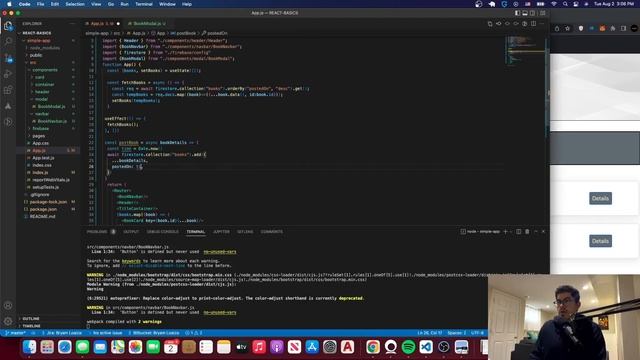Collapse the REACT-BASICS root folder
The image size is (640, 360).
point(36,33)
